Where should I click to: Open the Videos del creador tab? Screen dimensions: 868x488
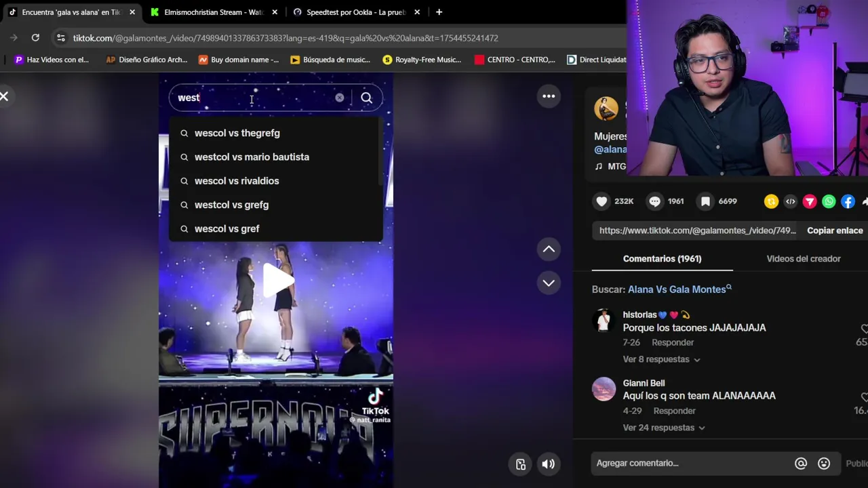tap(804, 259)
